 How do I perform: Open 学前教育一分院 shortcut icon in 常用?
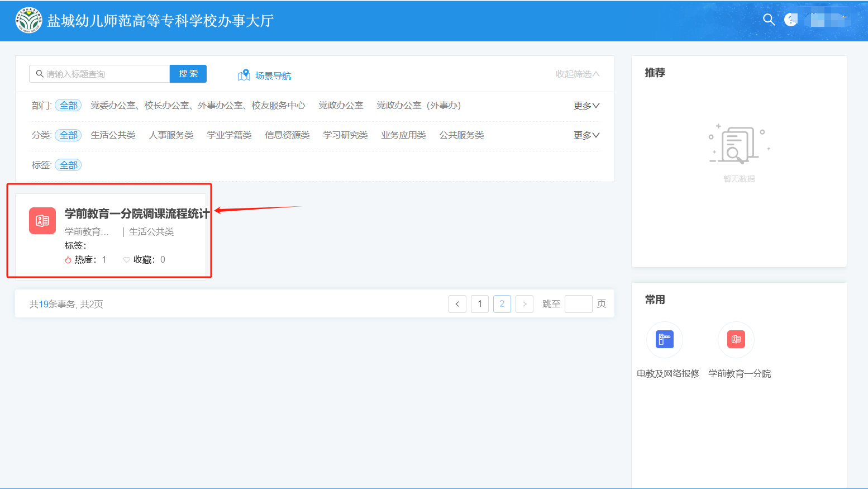(x=736, y=339)
